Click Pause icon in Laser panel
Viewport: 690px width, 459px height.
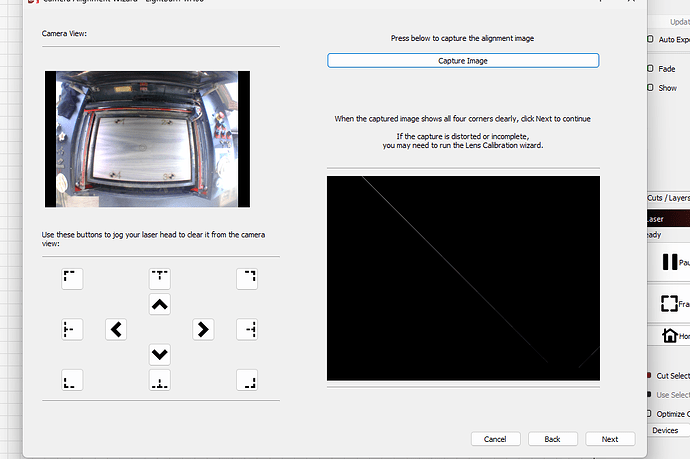pyautogui.click(x=670, y=262)
